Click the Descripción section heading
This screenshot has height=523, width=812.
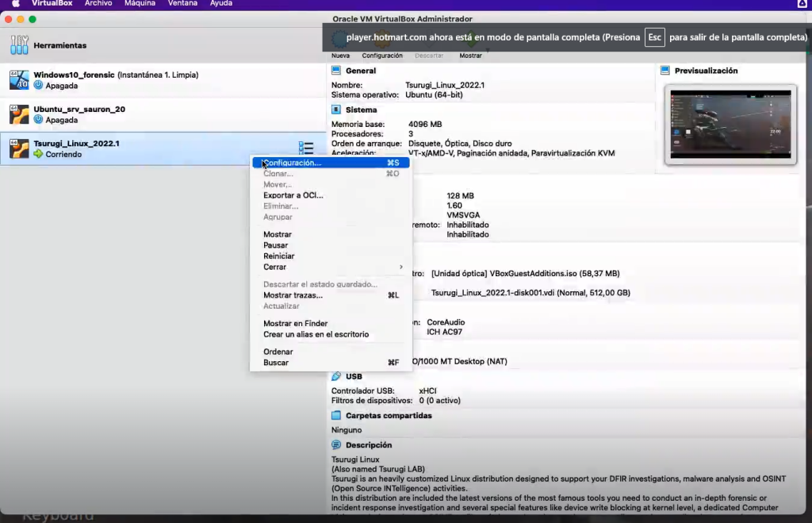(x=369, y=445)
